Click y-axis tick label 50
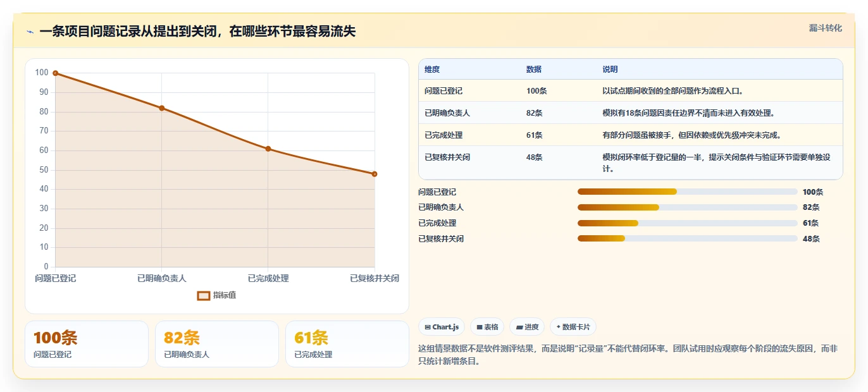 pyautogui.click(x=44, y=170)
